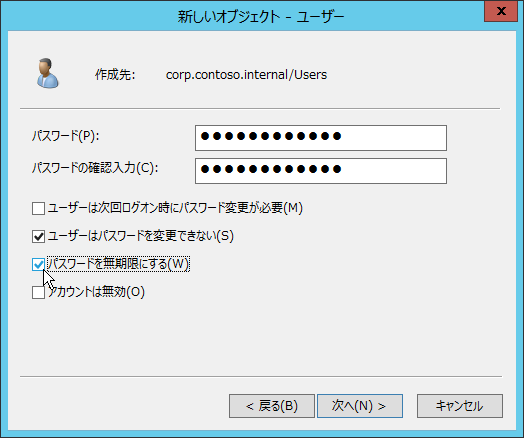Click the ユーザーはパスワードを変更できない(S) label text
The image size is (524, 438).
coord(141,236)
